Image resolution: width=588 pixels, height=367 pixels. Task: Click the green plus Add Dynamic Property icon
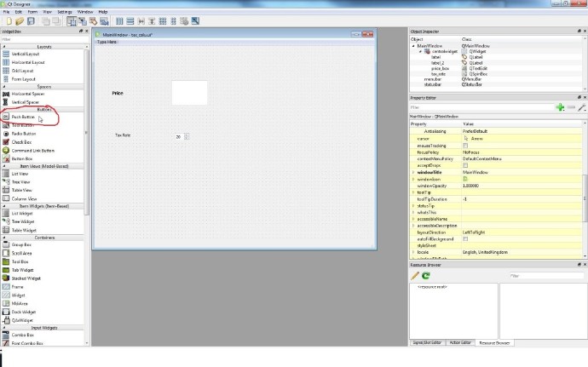tap(560, 107)
